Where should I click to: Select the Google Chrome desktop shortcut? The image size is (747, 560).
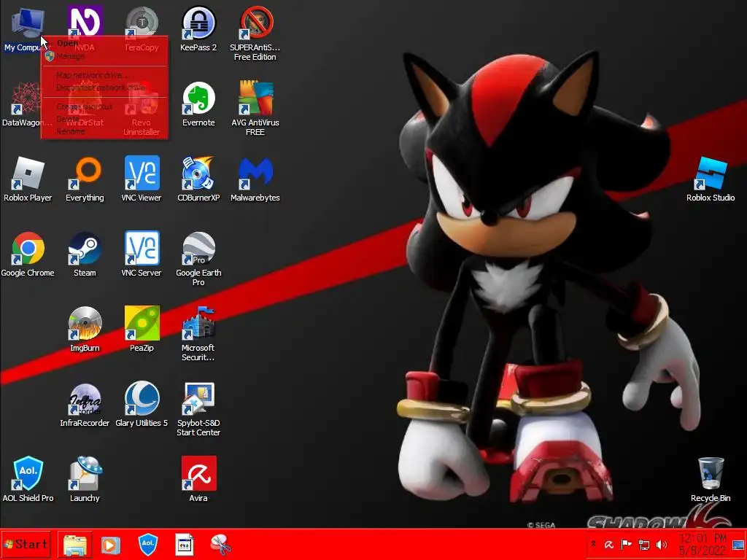coord(28,254)
